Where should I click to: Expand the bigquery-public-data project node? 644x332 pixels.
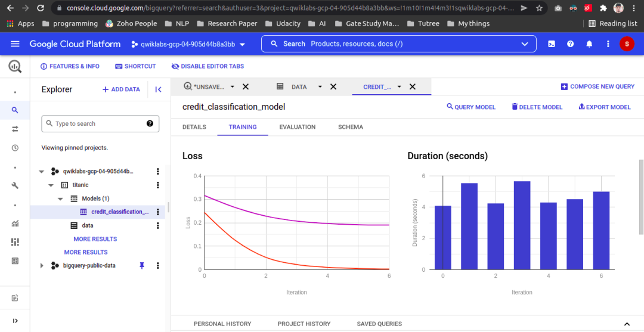click(42, 265)
